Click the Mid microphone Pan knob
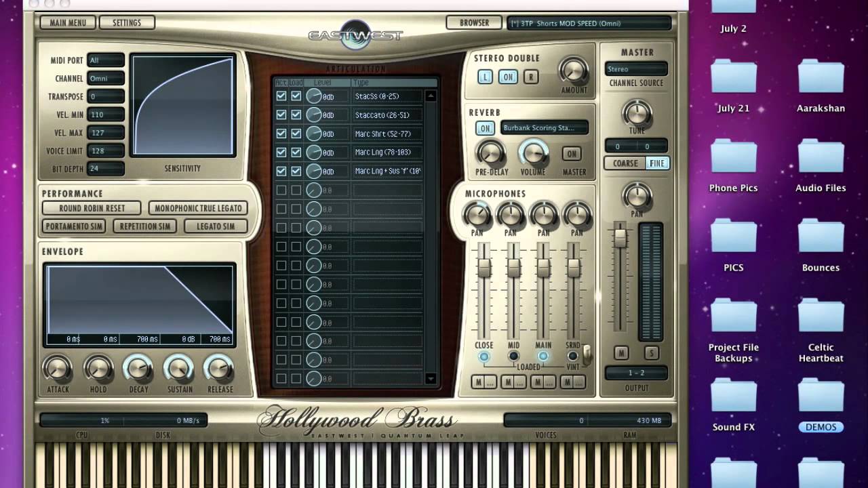The height and width of the screenshot is (488, 868). point(510,216)
